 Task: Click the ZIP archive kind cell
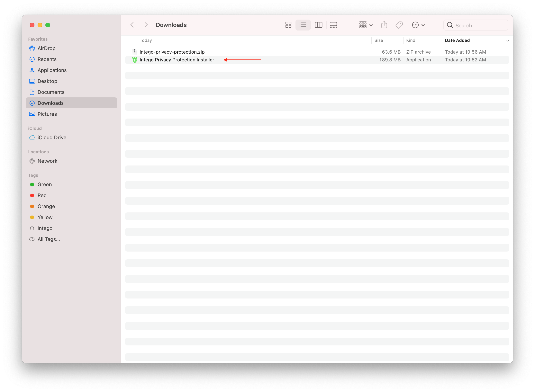418,52
